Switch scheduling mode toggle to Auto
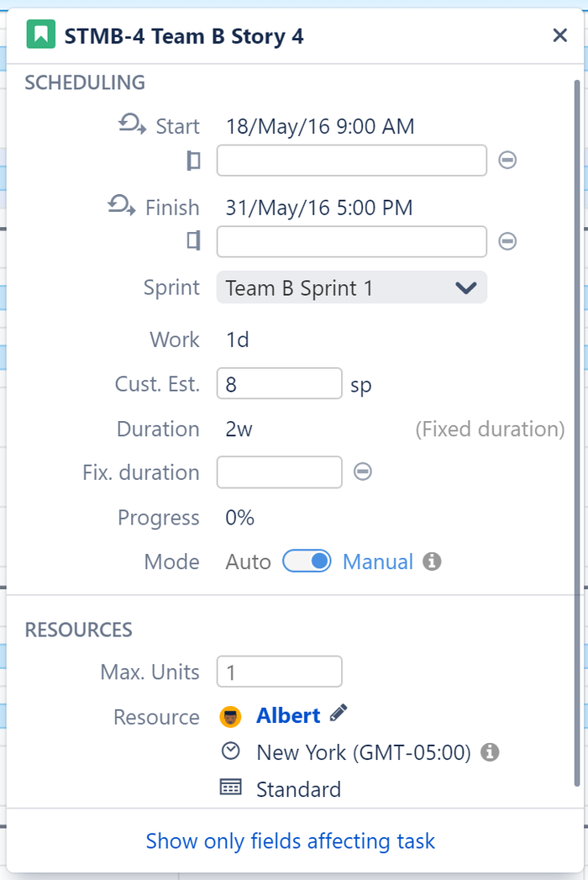 tap(307, 561)
